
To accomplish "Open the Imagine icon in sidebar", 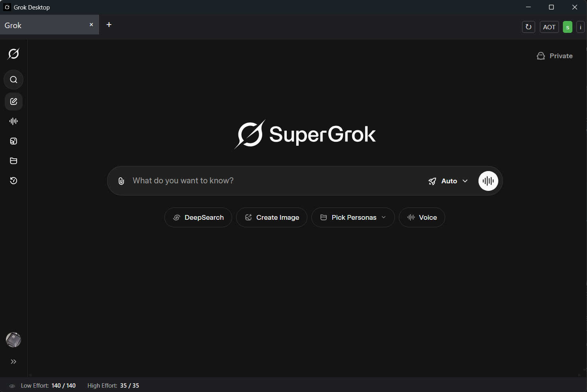I will tap(13, 141).
